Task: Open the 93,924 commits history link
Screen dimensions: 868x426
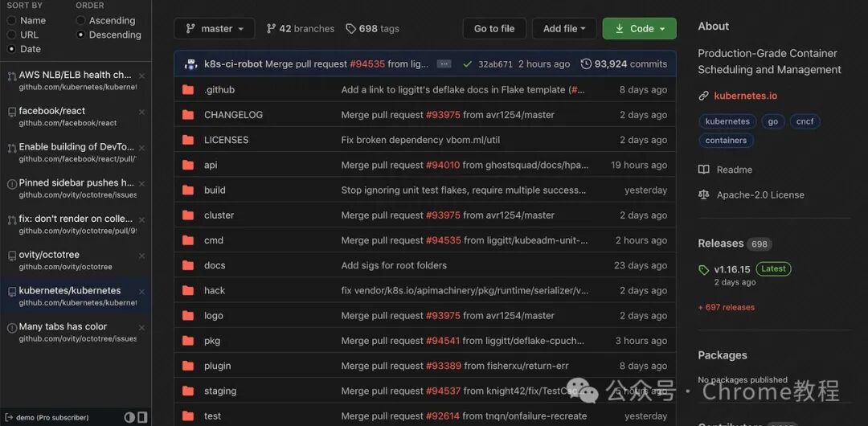Action: point(624,64)
